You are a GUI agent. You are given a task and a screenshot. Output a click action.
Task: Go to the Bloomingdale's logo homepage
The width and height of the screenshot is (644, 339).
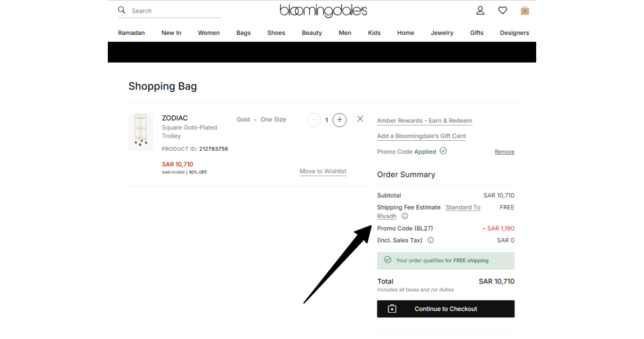point(323,10)
